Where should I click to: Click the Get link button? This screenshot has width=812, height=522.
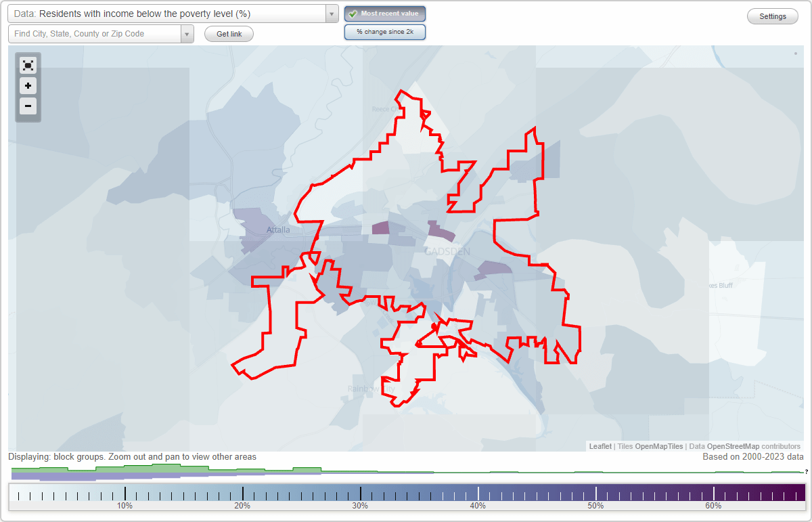[x=229, y=34]
